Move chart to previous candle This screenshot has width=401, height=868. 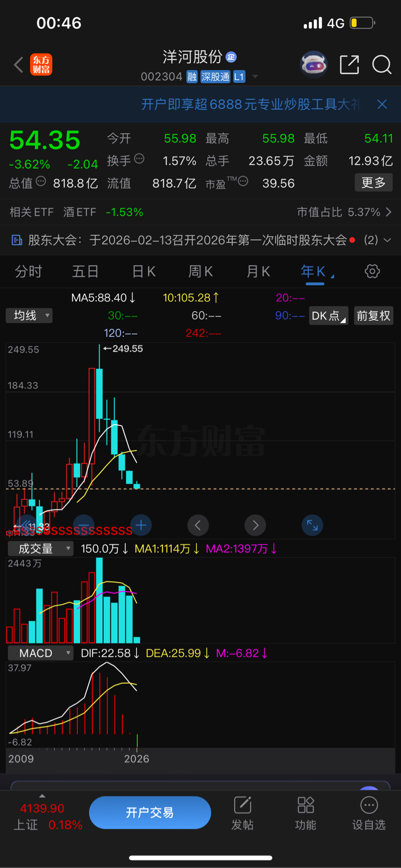tap(198, 525)
